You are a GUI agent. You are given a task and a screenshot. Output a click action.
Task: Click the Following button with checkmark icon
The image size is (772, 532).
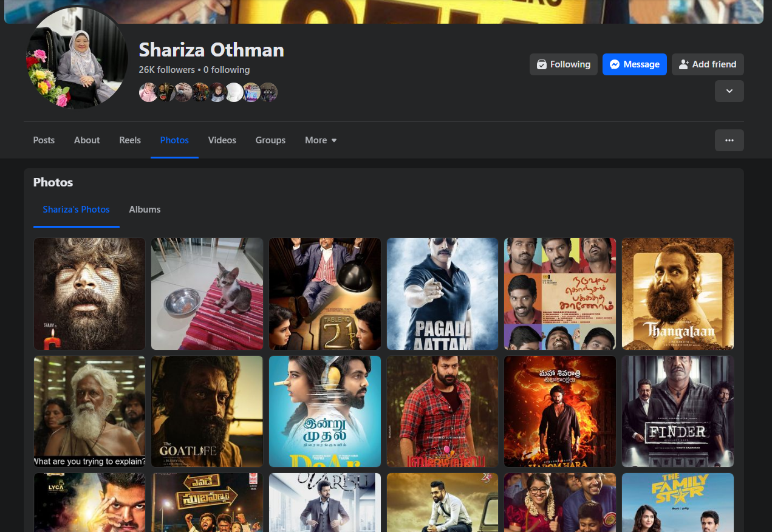(x=563, y=64)
